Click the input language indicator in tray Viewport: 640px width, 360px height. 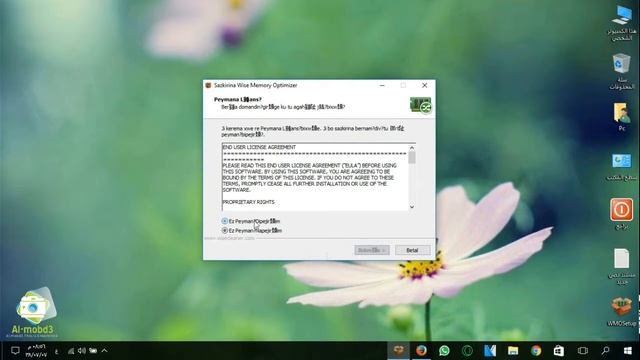click(56, 351)
